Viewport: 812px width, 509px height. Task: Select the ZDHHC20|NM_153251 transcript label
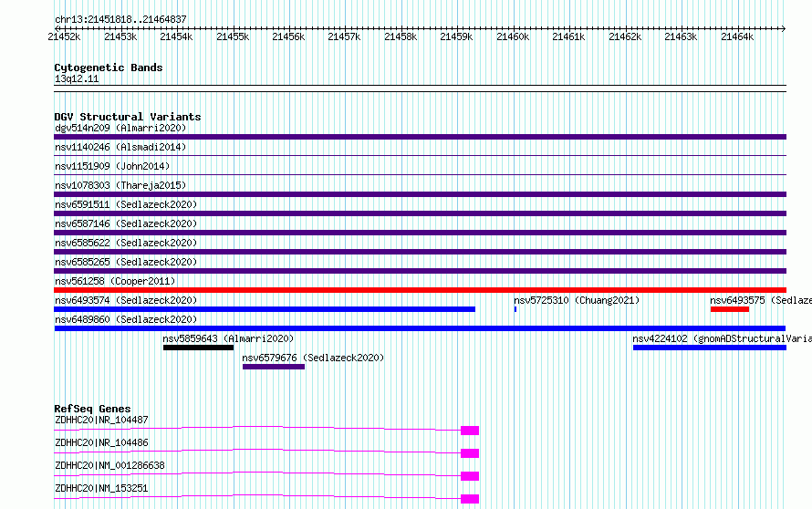pyautogui.click(x=101, y=488)
